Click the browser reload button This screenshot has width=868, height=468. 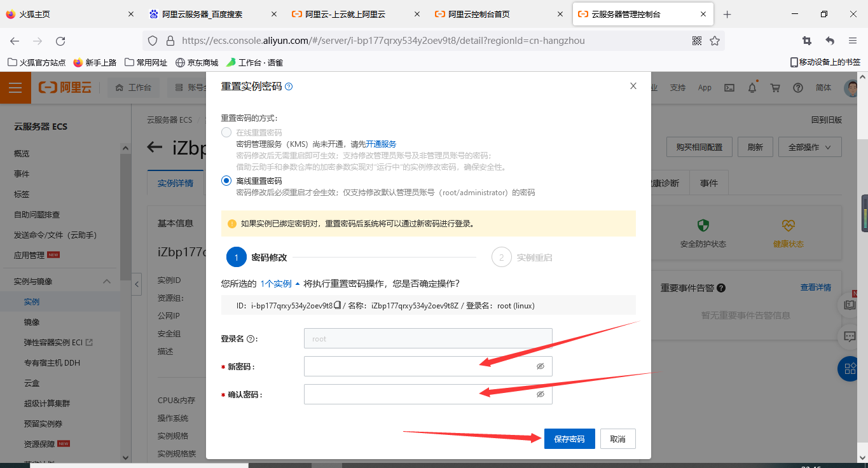pos(60,41)
